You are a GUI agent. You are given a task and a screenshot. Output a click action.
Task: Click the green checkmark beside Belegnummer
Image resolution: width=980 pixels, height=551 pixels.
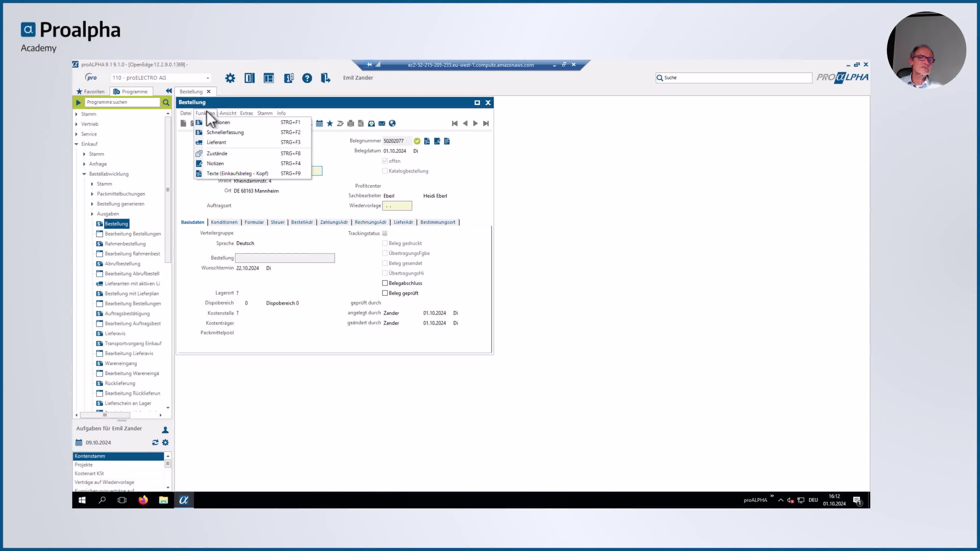(417, 141)
